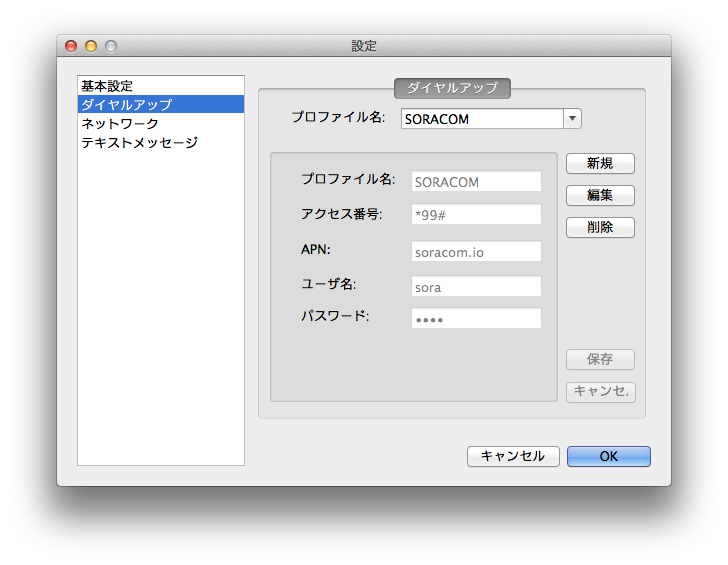Select ダイヤルアップ in the sidebar list
Screen dimensions: 728x565
(161, 104)
